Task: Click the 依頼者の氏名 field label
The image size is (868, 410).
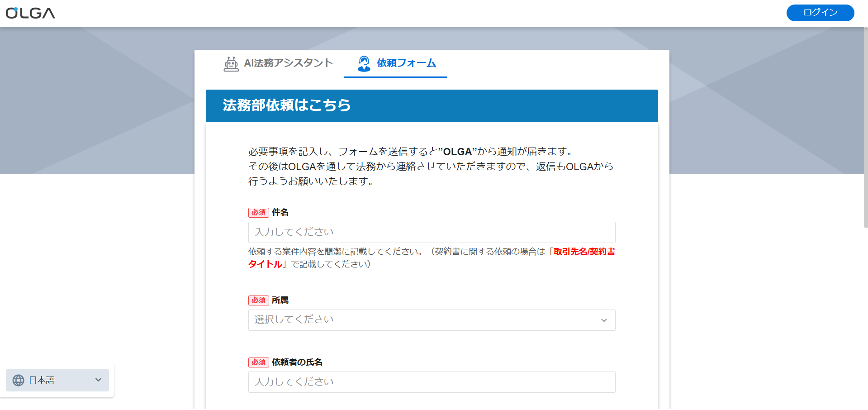Action: click(297, 362)
